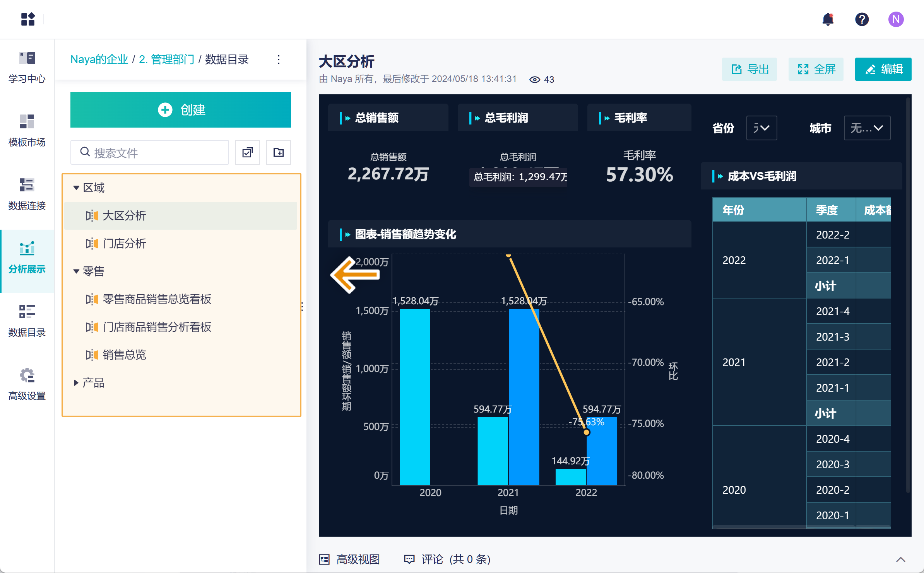Open the 省份 dropdown filter
Viewport: 924px width, 573px height.
(761, 128)
